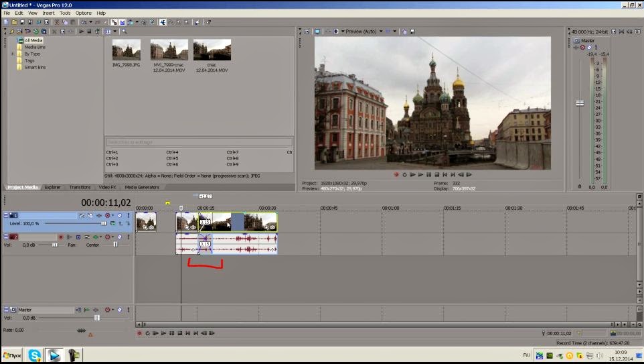Click the New Project icon in toolbar

(x=6, y=22)
